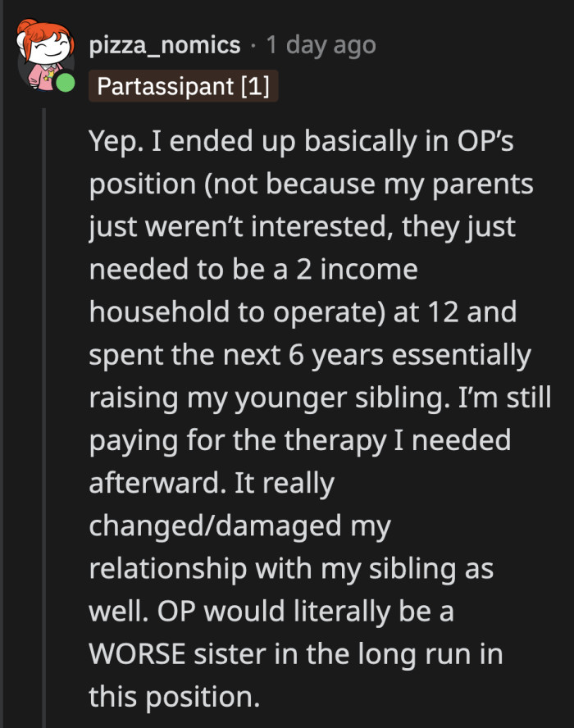Click the flair label showing bracketed number one
Image resolution: width=574 pixels, height=728 pixels.
(256, 85)
